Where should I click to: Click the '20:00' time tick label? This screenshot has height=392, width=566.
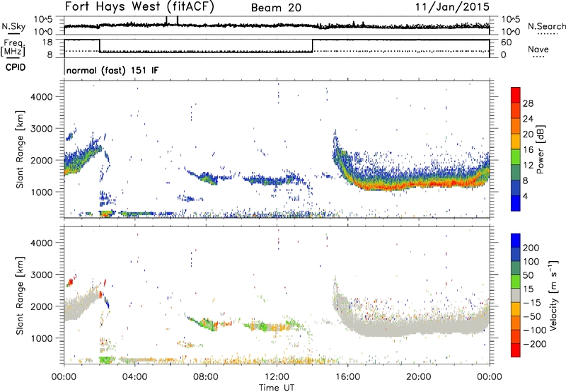pyautogui.click(x=418, y=377)
